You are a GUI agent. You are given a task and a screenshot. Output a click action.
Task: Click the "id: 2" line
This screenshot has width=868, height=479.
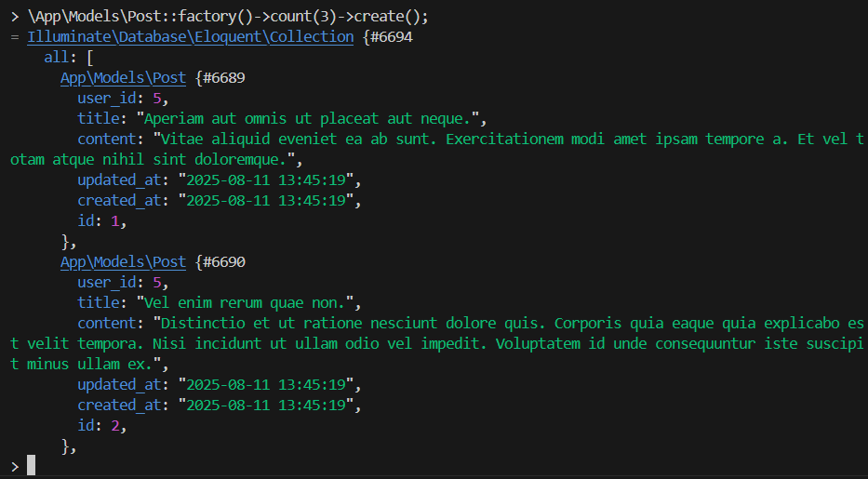pyautogui.click(x=101, y=426)
